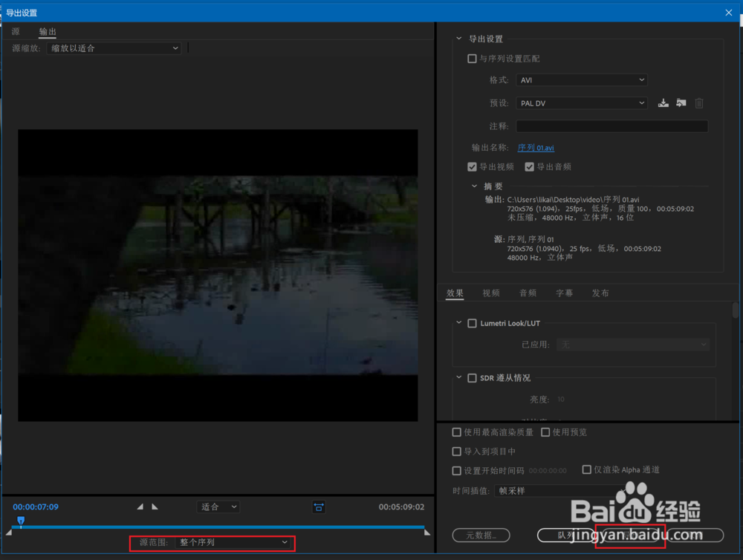743x560 pixels.
Task: Enable 与序列设置匹配 checkbox
Action: pyautogui.click(x=472, y=59)
